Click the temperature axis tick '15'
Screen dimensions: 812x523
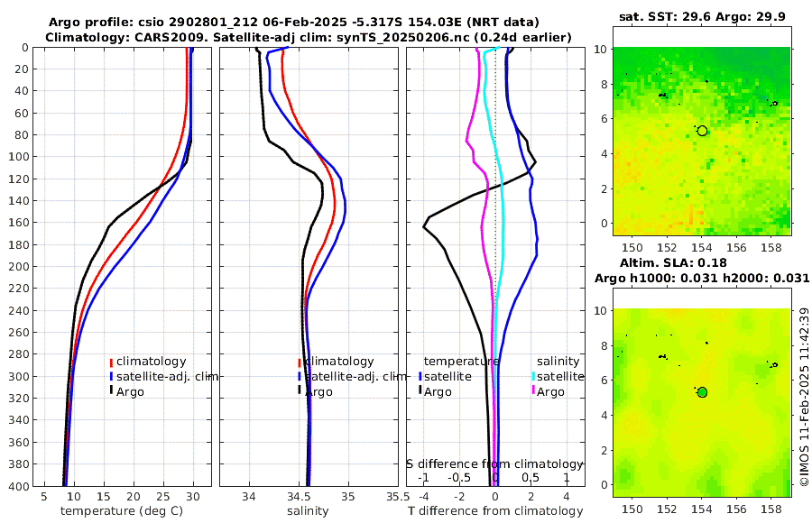tap(104, 497)
